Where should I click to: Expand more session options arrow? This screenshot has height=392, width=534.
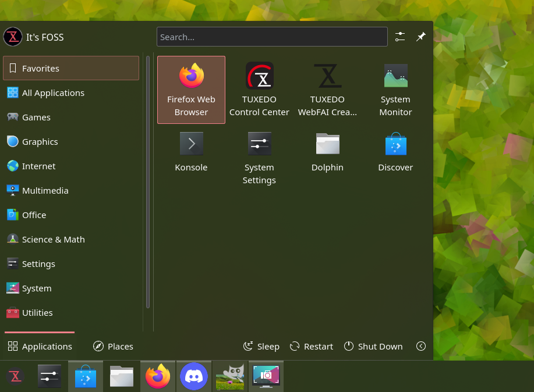(x=421, y=346)
